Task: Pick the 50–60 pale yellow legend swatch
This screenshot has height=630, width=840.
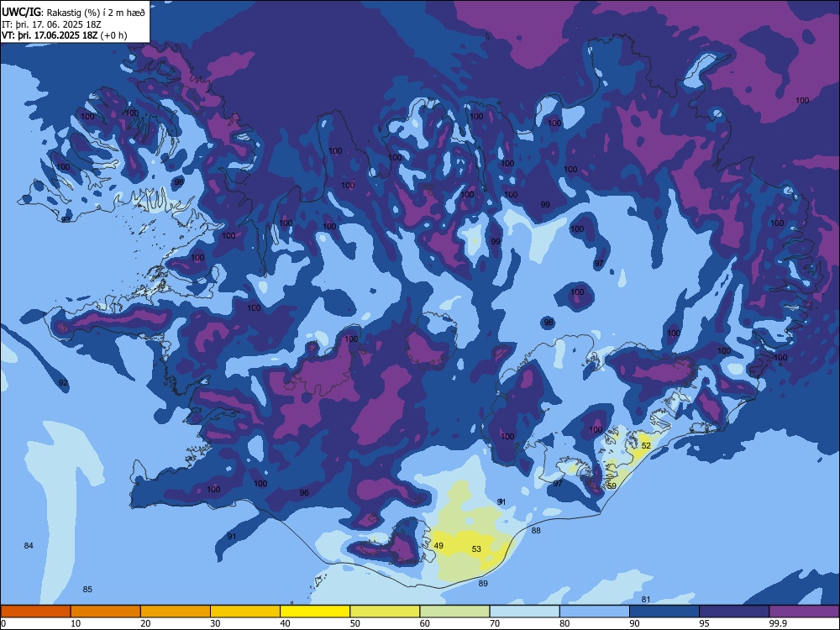Action: click(386, 612)
